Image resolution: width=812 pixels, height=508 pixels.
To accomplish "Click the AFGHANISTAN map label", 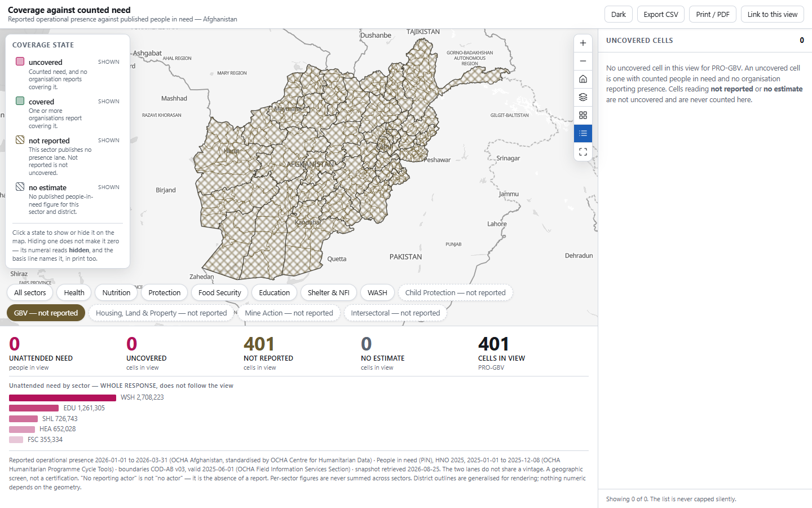I will coord(311,164).
